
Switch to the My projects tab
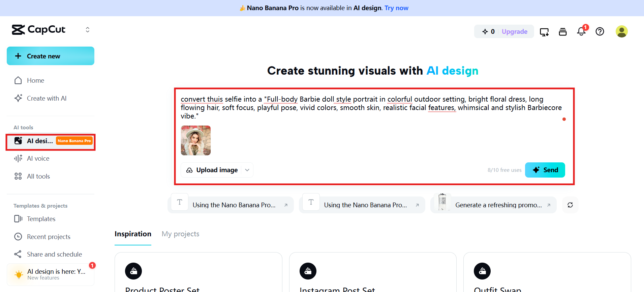point(180,234)
